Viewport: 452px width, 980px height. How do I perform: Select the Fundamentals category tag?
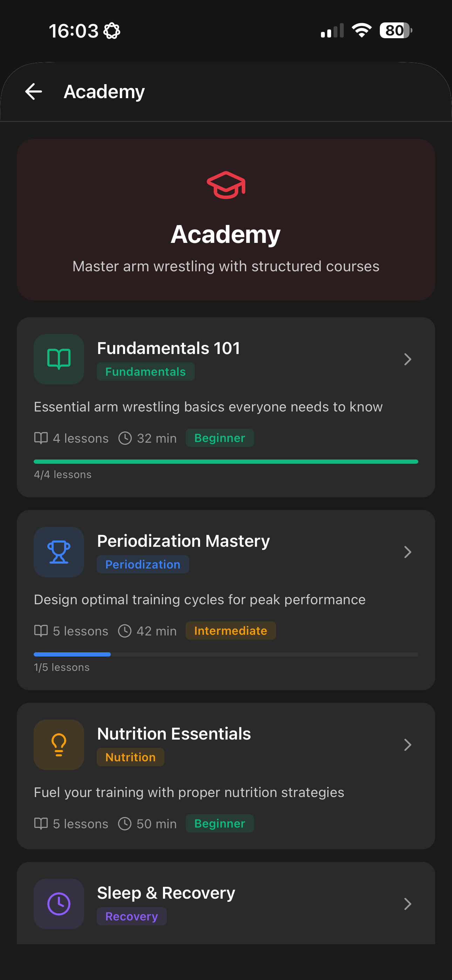(x=146, y=372)
